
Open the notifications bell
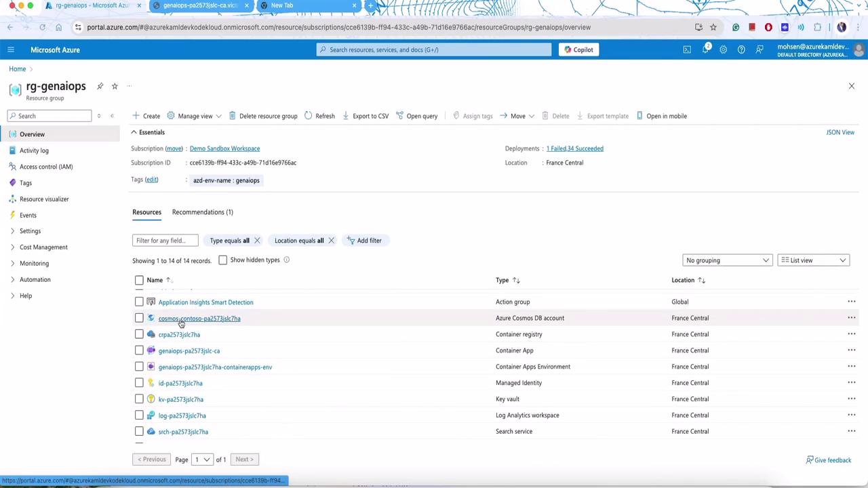705,49
